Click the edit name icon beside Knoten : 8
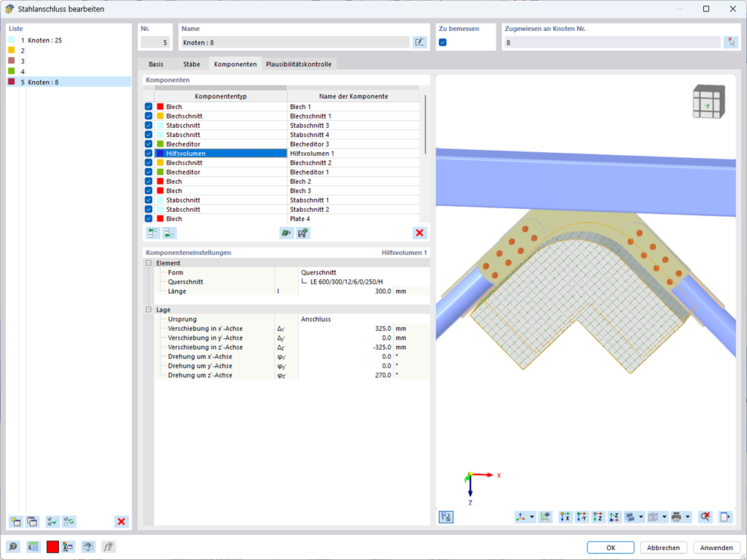This screenshot has height=560, width=747. pyautogui.click(x=419, y=42)
